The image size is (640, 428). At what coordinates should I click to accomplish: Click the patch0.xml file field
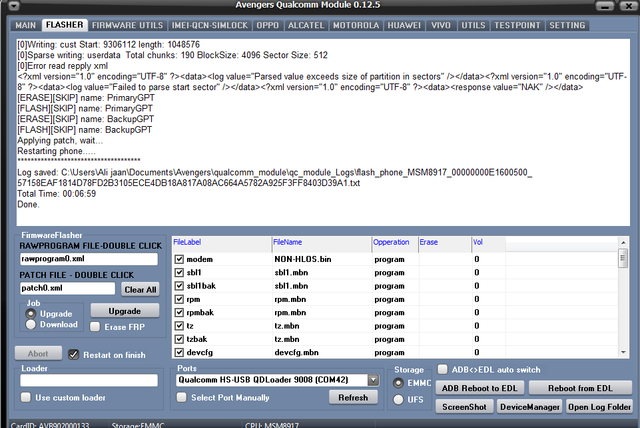coord(67,288)
